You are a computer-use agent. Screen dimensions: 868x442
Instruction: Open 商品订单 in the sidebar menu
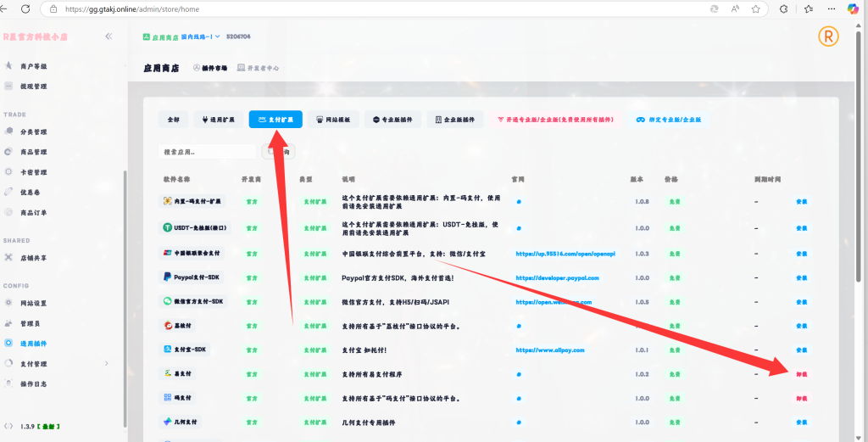[x=33, y=212]
